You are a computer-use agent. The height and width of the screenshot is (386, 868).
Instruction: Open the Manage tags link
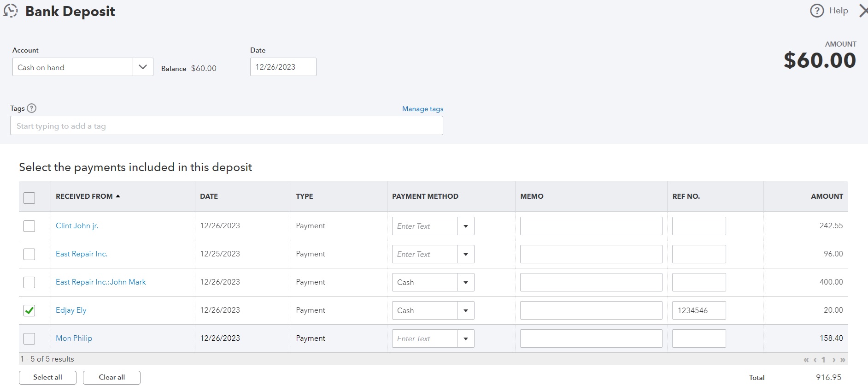[x=422, y=109]
